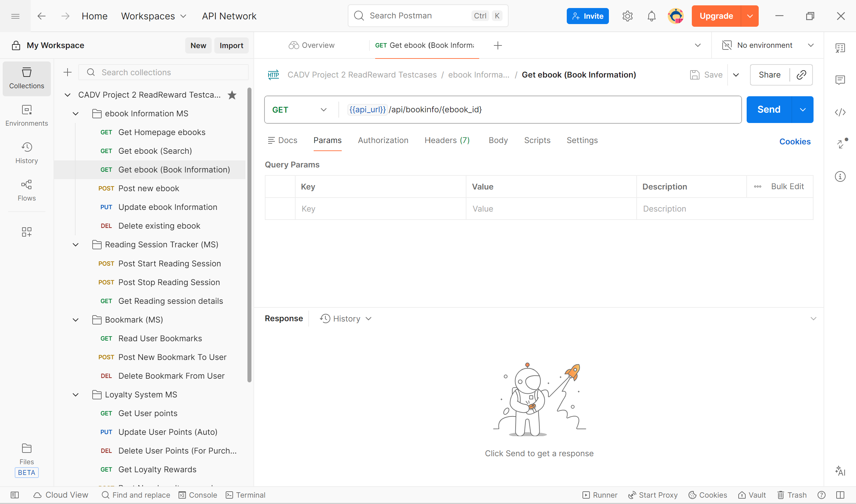This screenshot has height=504, width=856.
Task: Collapse the Reading Session Tracker folder
Action: click(x=76, y=245)
